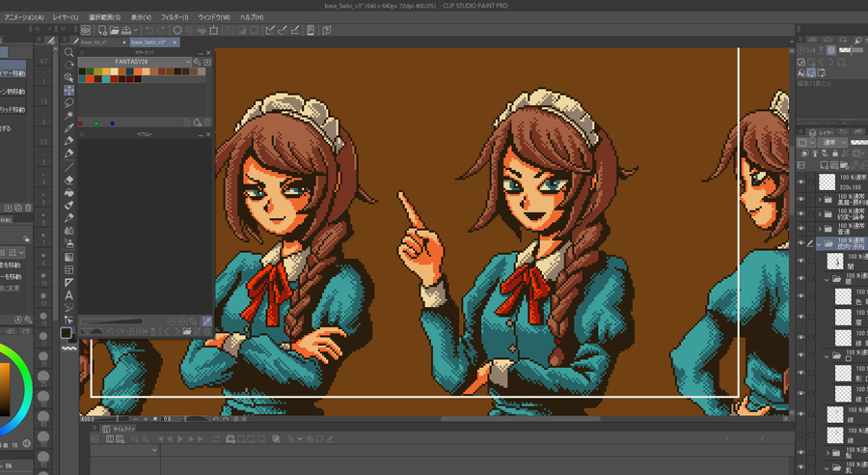The height and width of the screenshot is (475, 868).
Task: Switch to the base_Ito_v3 canvas tab
Action: click(x=97, y=42)
